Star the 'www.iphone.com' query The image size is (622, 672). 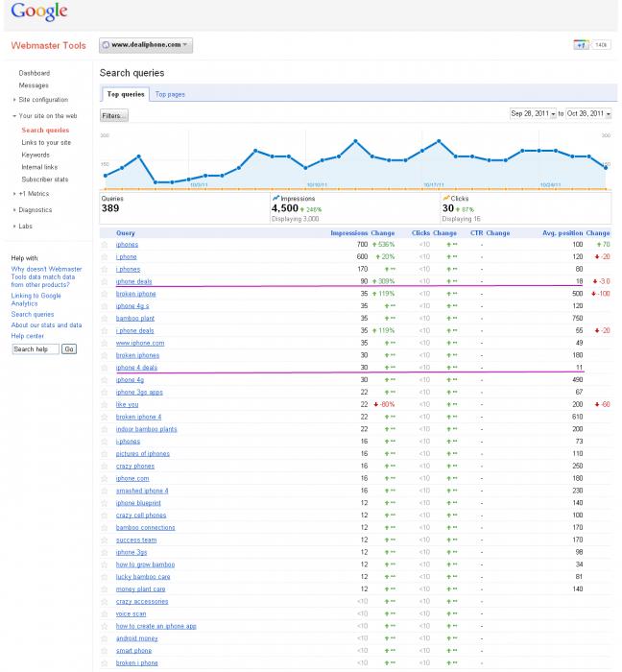click(x=104, y=344)
